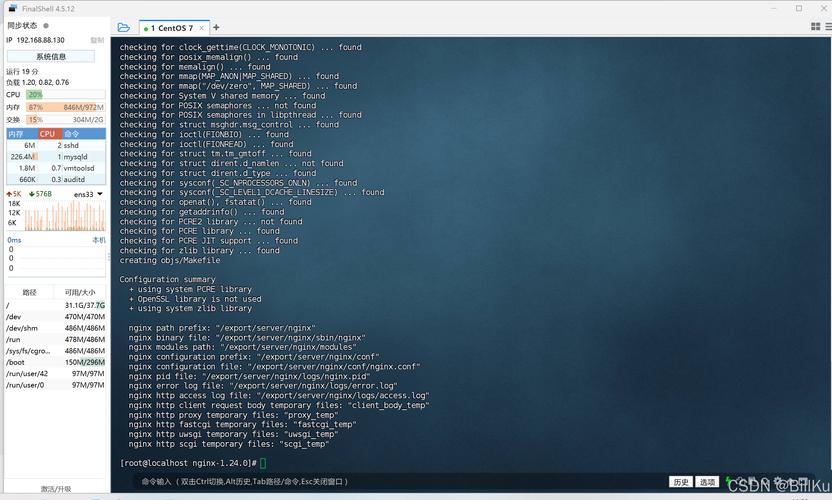This screenshot has width=832, height=500.
Task: Close the CentOS 7 tab
Action: point(203,28)
